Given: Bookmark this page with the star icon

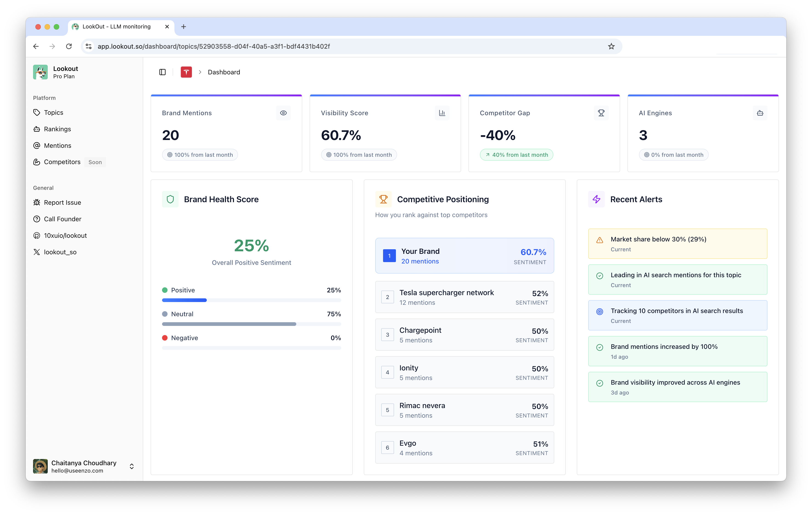Looking at the screenshot, I should click(x=611, y=47).
